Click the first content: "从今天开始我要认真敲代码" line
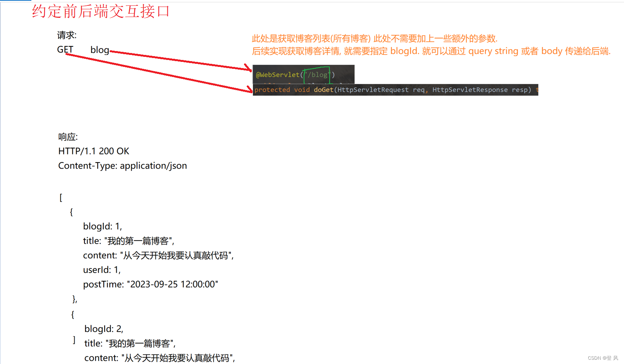The width and height of the screenshot is (624, 364). tap(158, 255)
